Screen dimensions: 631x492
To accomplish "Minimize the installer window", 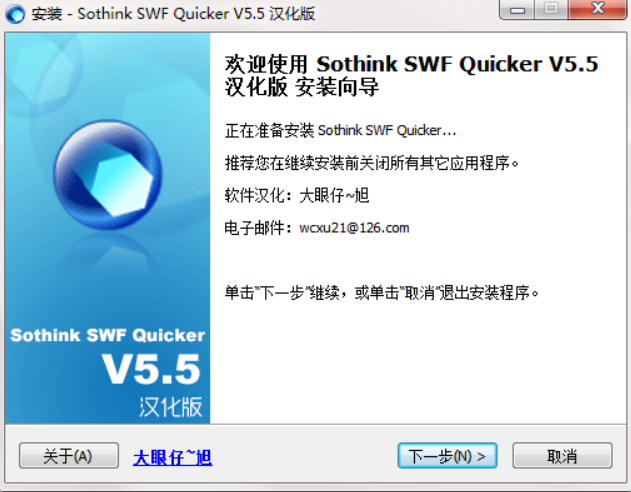I will [x=517, y=9].
